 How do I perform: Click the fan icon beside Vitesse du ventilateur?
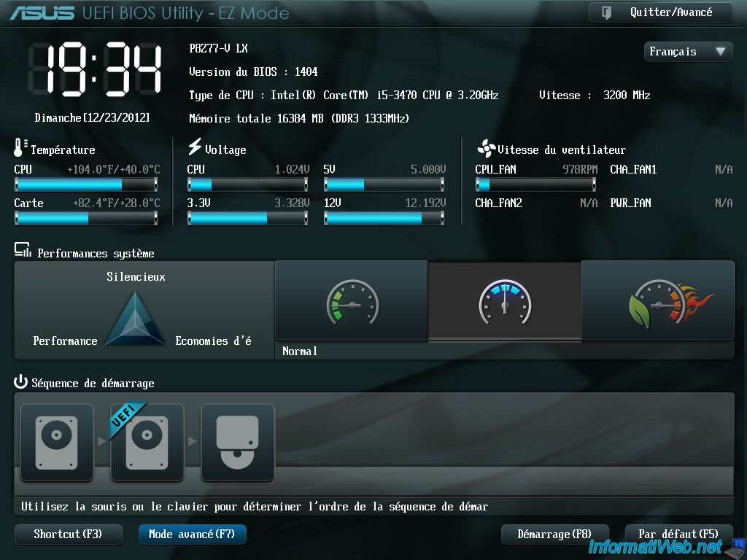tap(486, 149)
